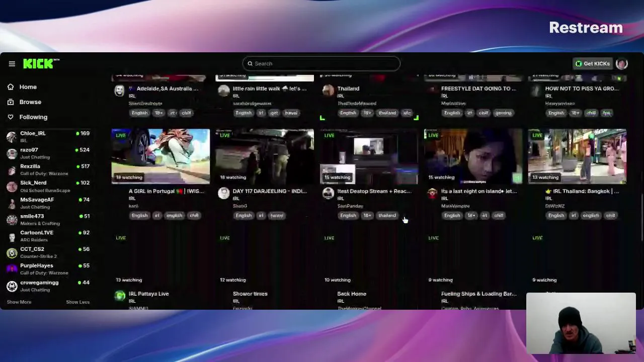
Task: Click HOW NOT TO PISS YA GRO title
Action: point(582,88)
